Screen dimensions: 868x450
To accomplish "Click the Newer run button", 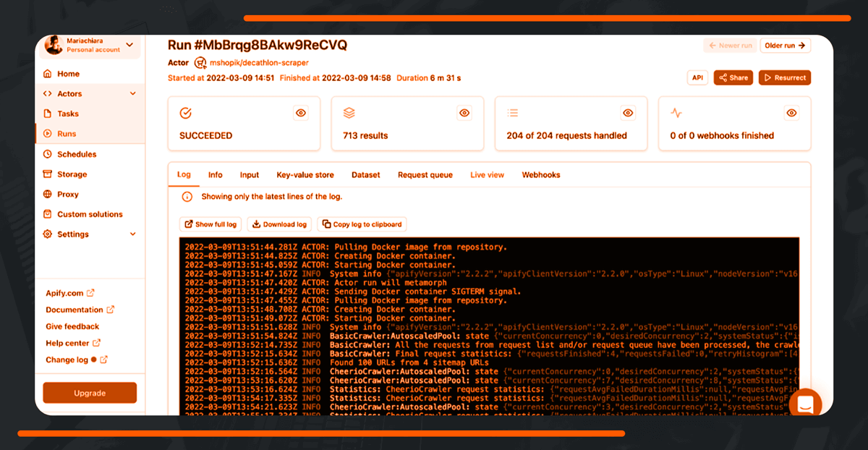I will point(729,46).
